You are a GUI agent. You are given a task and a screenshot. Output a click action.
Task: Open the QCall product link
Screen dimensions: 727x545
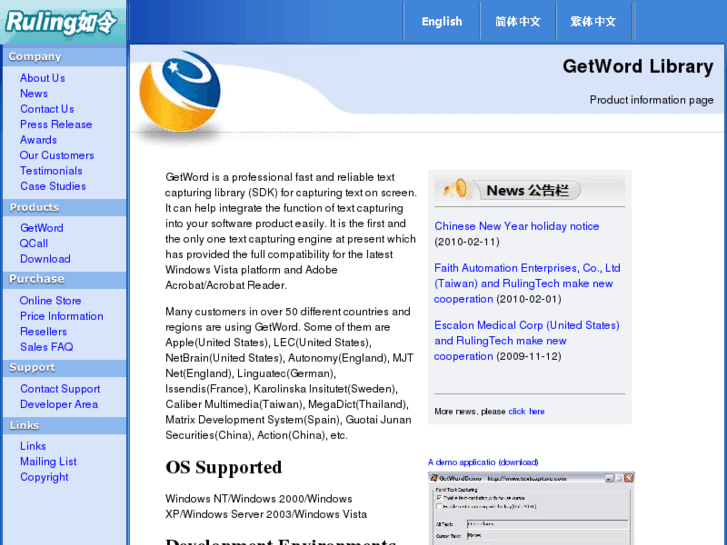(34, 244)
